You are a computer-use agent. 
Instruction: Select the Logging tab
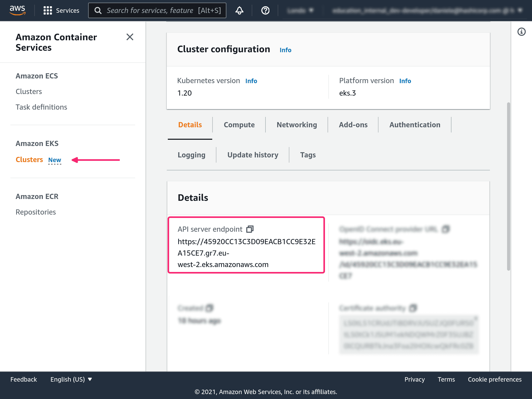point(191,155)
